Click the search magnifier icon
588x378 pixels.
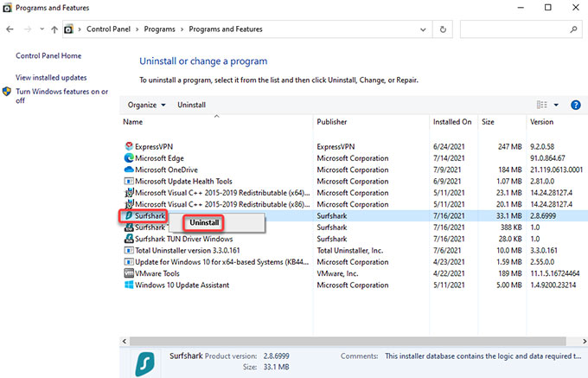[573, 29]
